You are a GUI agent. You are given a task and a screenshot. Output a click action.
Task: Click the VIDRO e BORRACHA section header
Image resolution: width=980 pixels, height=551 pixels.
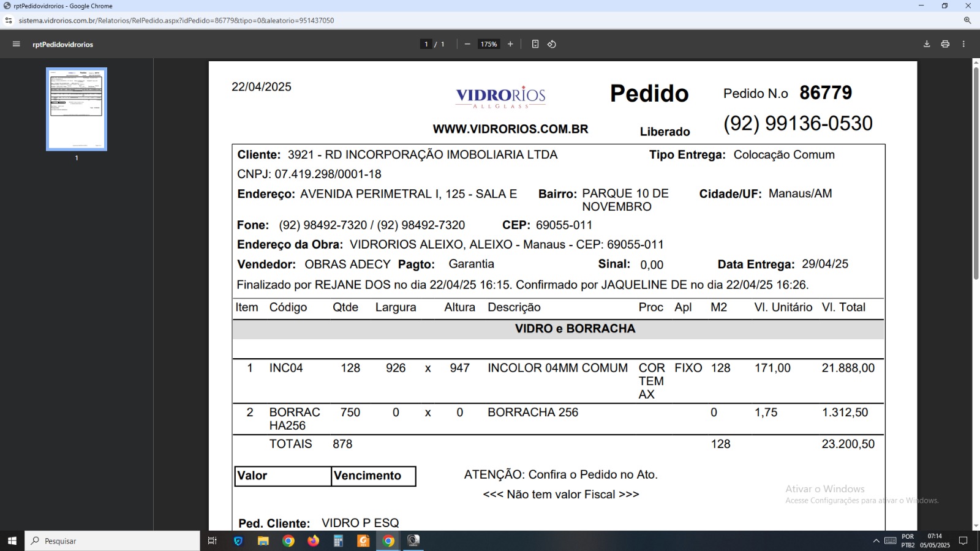coord(575,329)
